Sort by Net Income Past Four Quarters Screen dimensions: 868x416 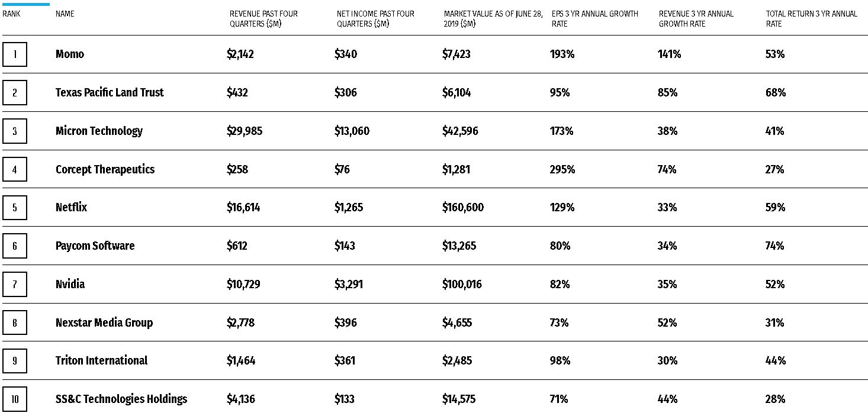(x=375, y=18)
